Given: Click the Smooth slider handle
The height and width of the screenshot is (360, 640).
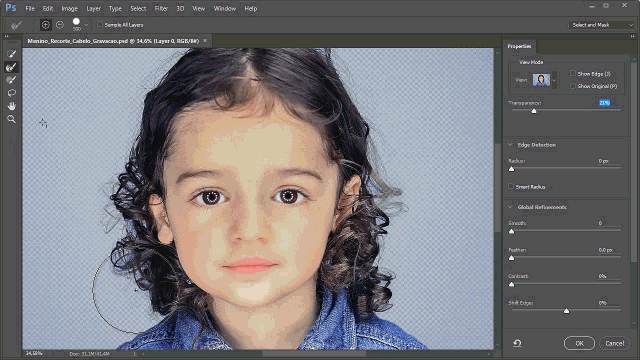Looking at the screenshot, I should [x=511, y=231].
